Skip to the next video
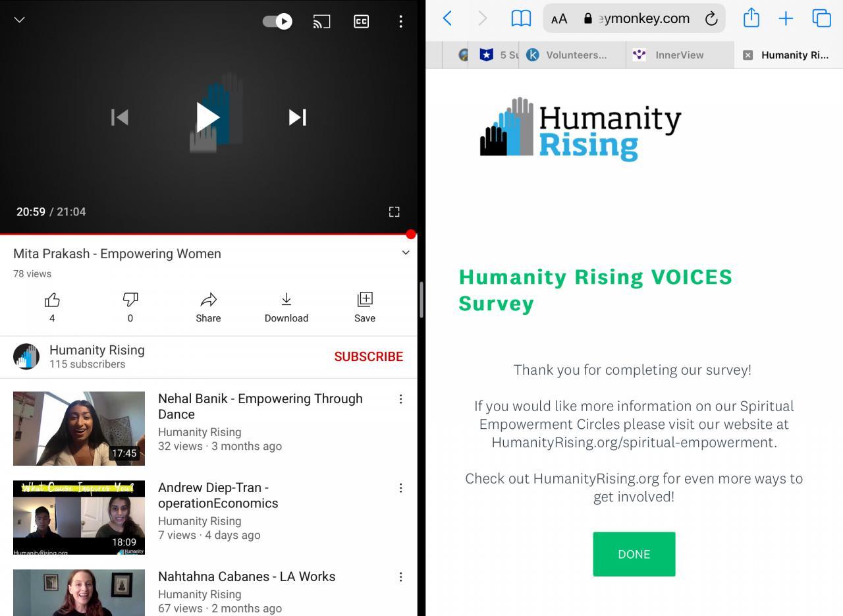The image size is (843, 616). coord(298,117)
